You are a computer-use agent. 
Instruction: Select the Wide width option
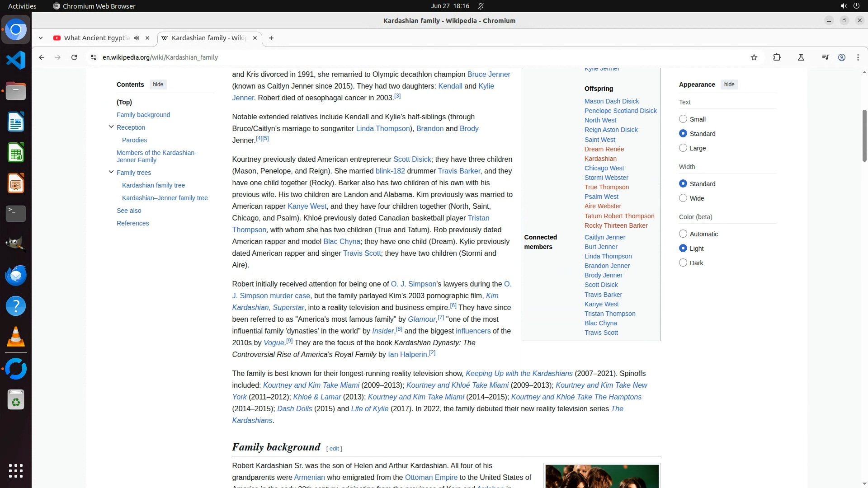683,198
